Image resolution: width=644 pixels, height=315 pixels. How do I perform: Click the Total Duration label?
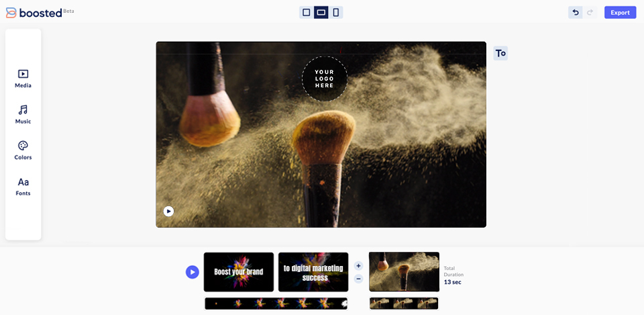(x=453, y=271)
